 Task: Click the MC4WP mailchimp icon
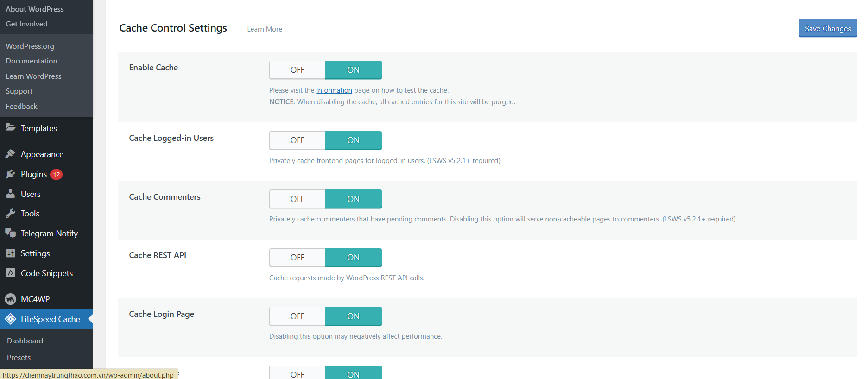(x=10, y=299)
